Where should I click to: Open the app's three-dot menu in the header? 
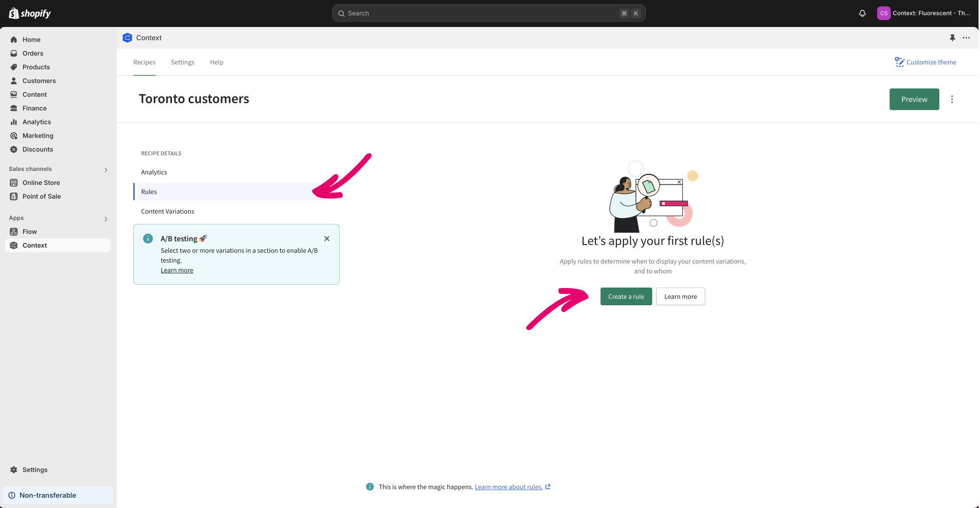tap(966, 38)
